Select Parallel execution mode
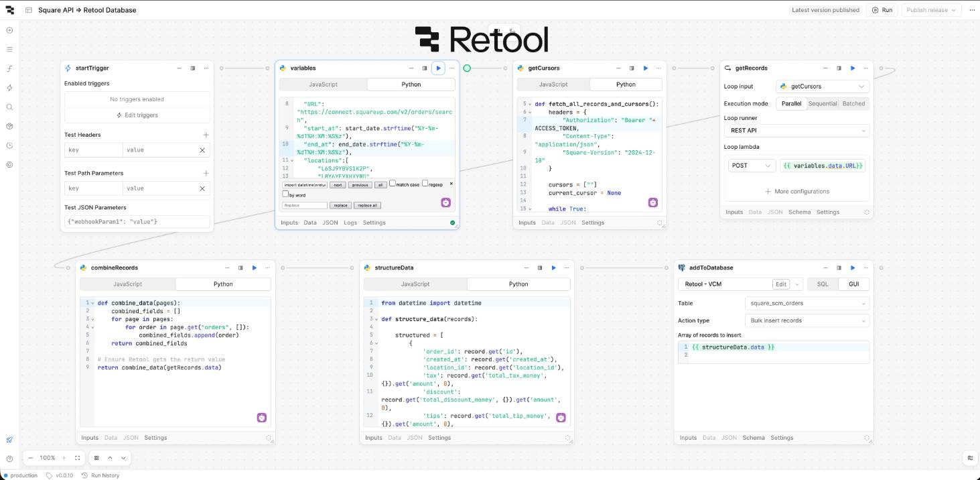Viewport: 980px width, 480px height. pyautogui.click(x=791, y=103)
